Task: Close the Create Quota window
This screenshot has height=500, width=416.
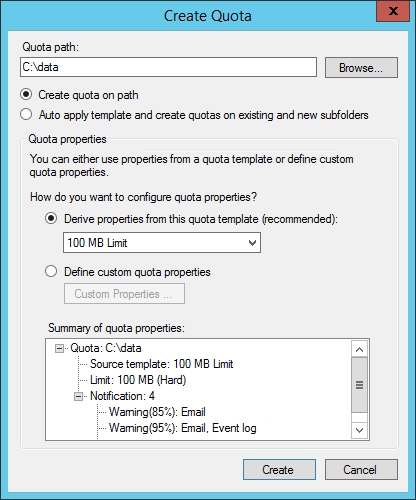Action: (x=393, y=11)
